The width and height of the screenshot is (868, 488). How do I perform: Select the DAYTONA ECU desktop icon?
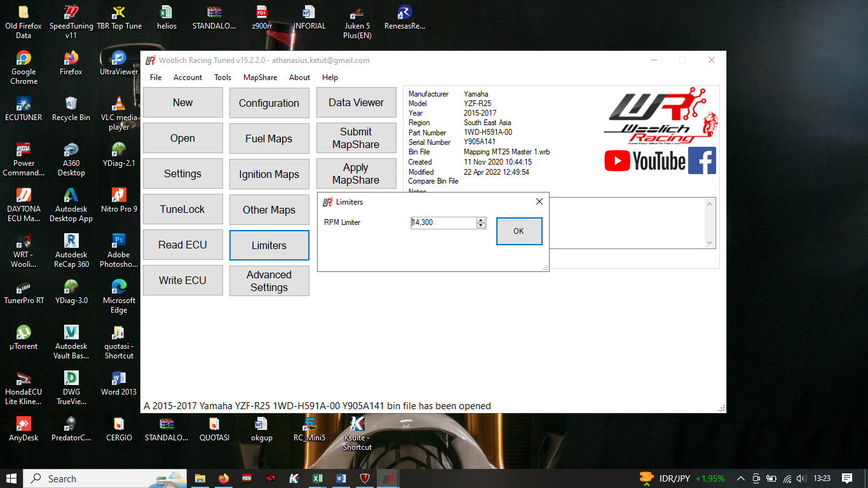24,204
